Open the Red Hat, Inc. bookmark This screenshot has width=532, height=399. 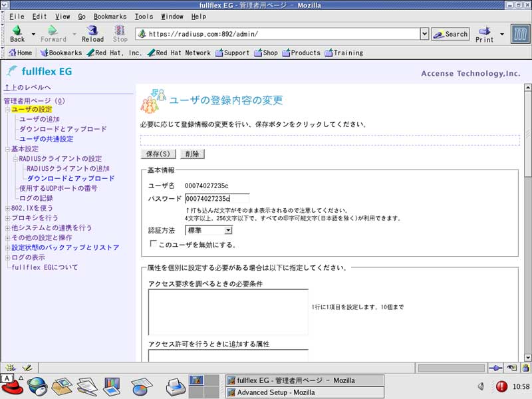coord(114,53)
